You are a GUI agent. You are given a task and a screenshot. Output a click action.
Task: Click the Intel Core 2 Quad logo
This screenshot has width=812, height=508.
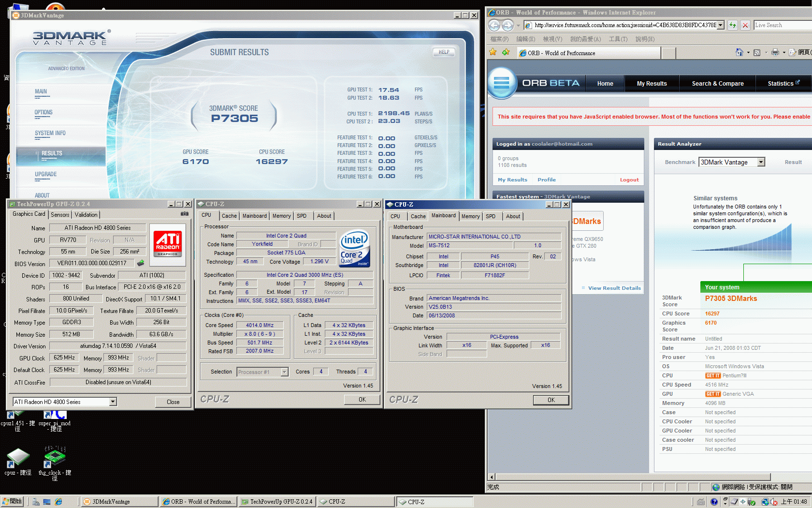(355, 249)
